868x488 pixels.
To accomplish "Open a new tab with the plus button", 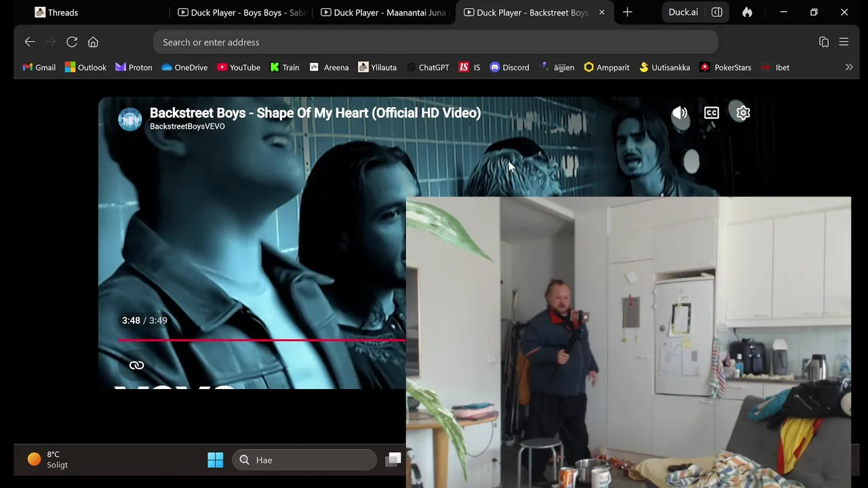I will click(x=627, y=12).
